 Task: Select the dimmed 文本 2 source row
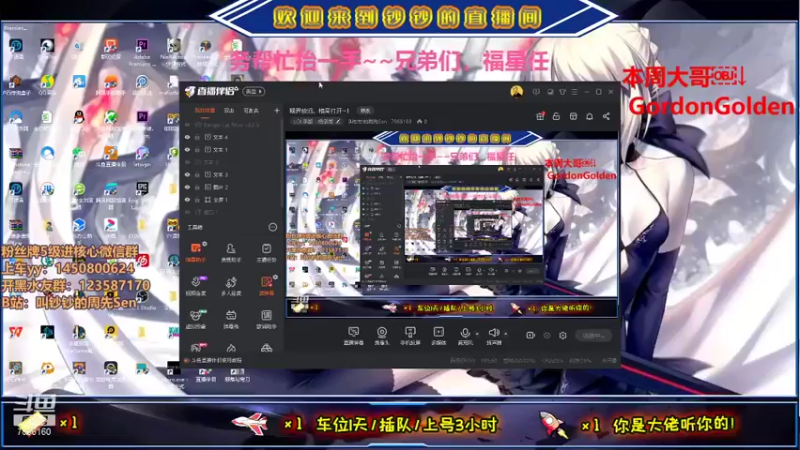point(232,162)
